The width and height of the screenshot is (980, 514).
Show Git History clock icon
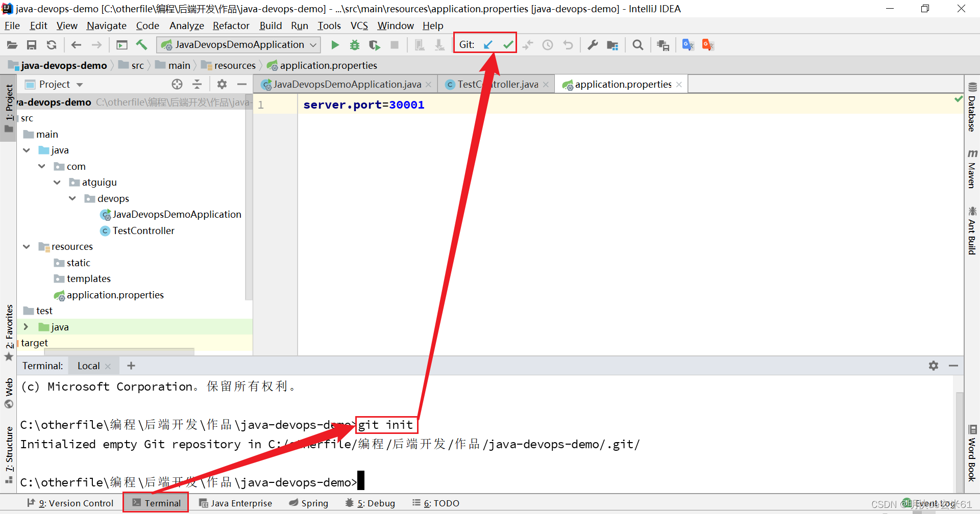pyautogui.click(x=548, y=45)
